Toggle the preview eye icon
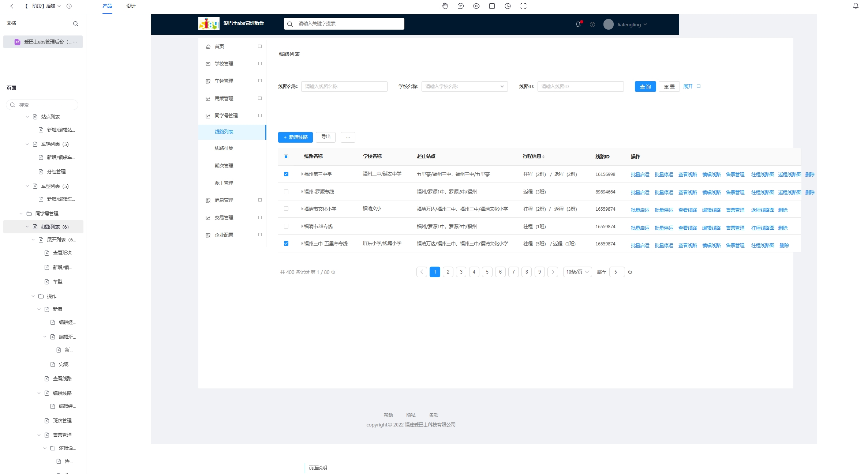 coord(476,6)
